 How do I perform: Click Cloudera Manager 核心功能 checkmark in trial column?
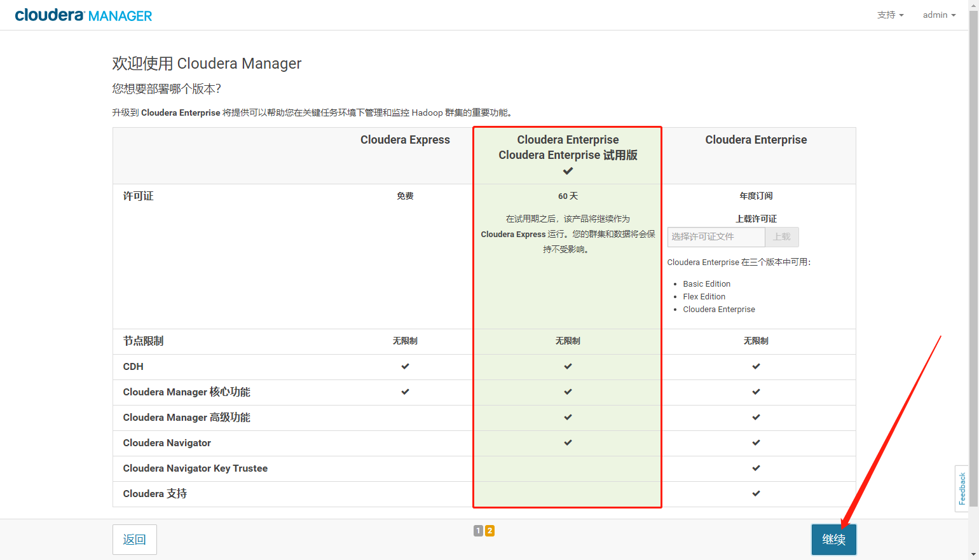pos(568,392)
